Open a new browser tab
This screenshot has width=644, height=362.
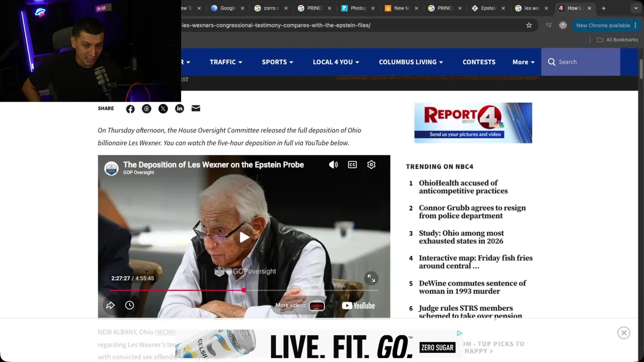click(x=603, y=8)
